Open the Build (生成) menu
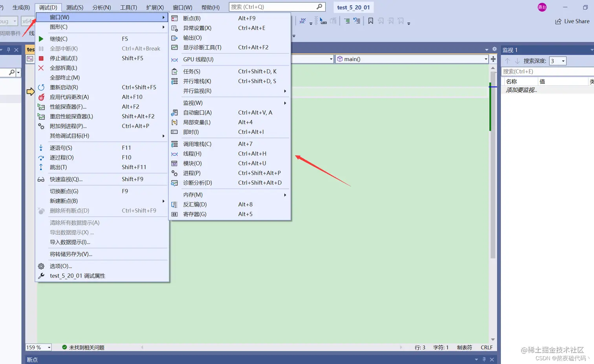 click(x=21, y=7)
